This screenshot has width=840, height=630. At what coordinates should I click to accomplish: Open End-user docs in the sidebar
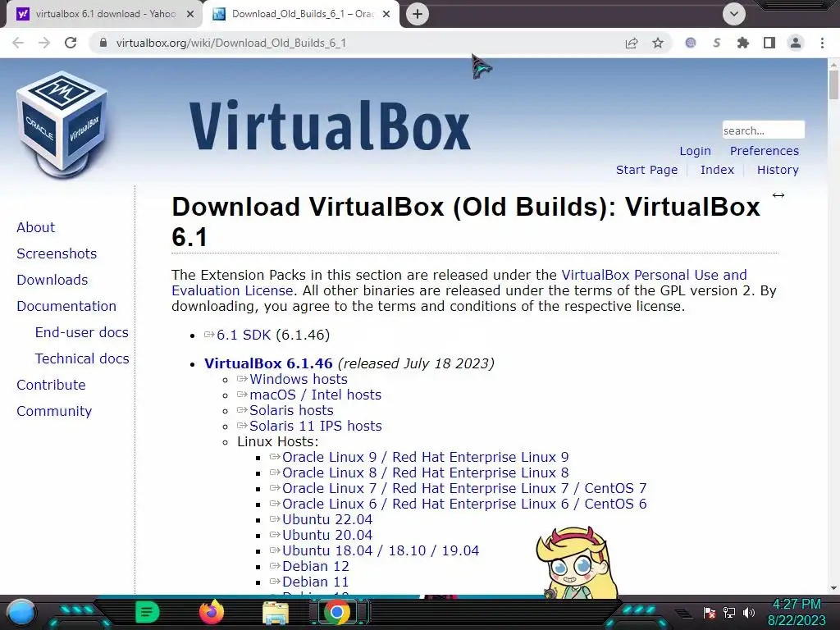[x=81, y=332]
